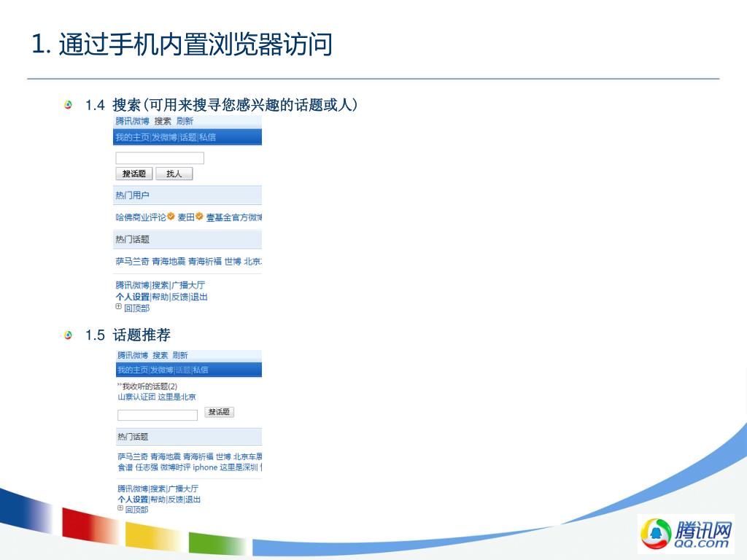Open topic 青海祈福 in 1.5 screenshot
This screenshot has width=747, height=560.
tap(198, 456)
